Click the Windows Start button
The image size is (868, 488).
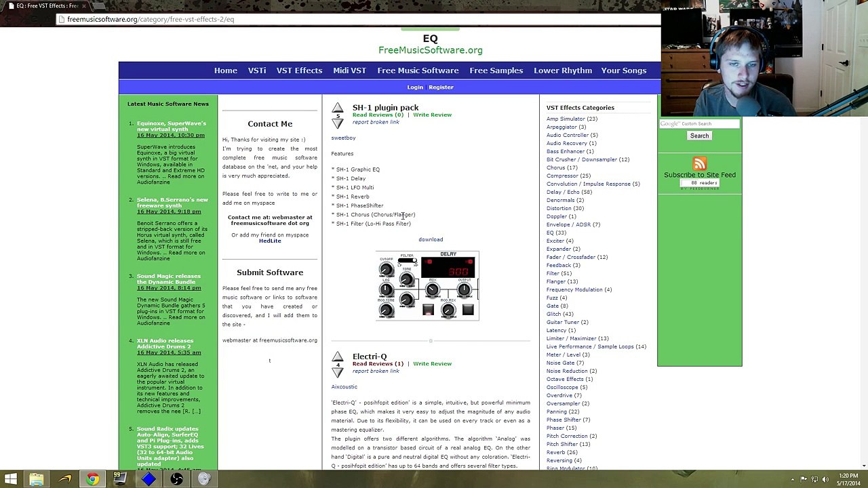11,480
